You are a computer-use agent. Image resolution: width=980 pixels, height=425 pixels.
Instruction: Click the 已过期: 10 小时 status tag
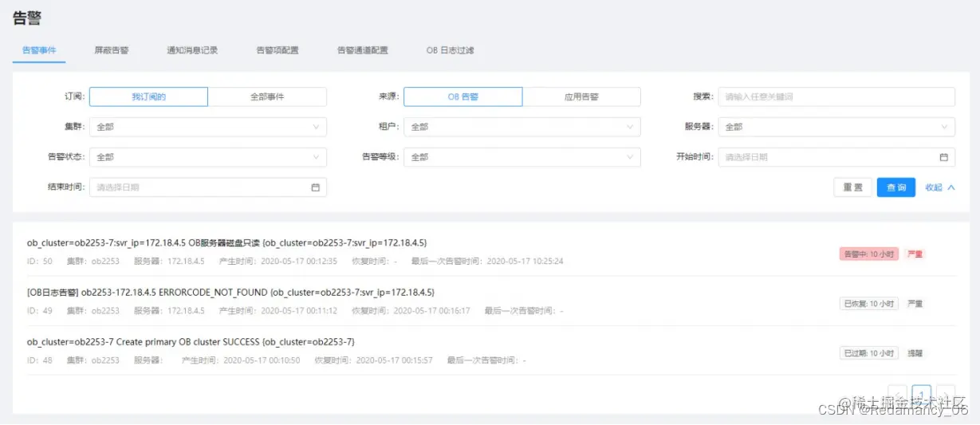tap(869, 353)
